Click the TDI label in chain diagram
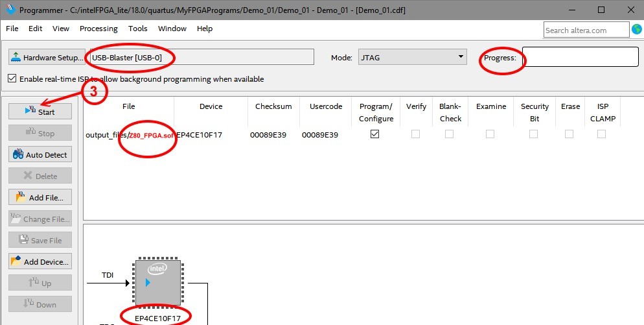Image resolution: width=644 pixels, height=325 pixels. pyautogui.click(x=108, y=275)
